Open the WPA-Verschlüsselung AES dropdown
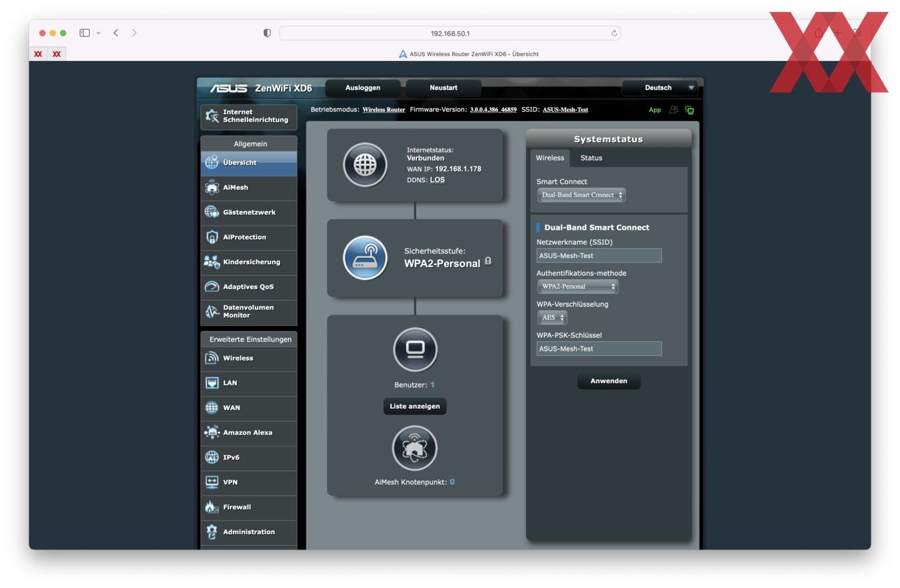This screenshot has height=588, width=900. coord(552,317)
